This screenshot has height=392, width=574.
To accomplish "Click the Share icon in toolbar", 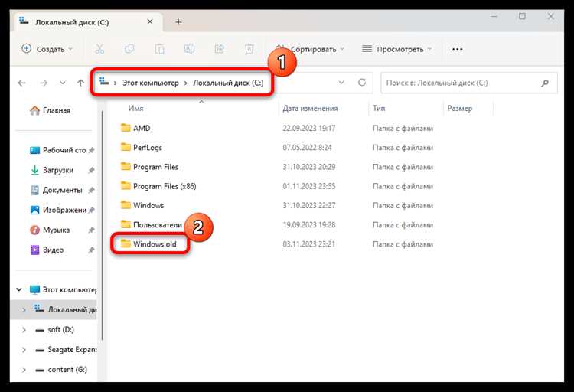I will (x=220, y=49).
